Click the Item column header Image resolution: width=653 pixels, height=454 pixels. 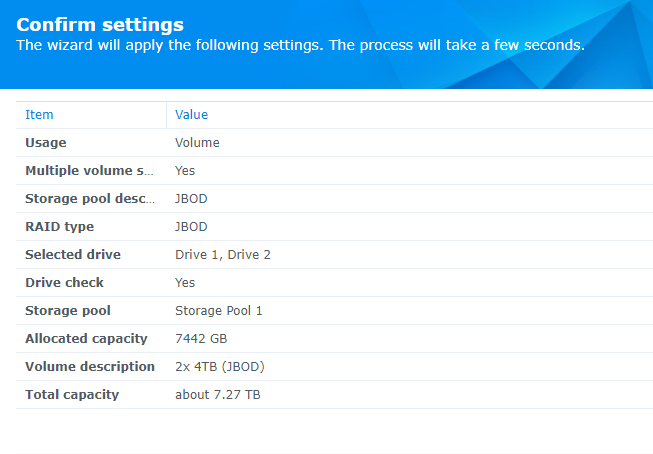tap(39, 115)
